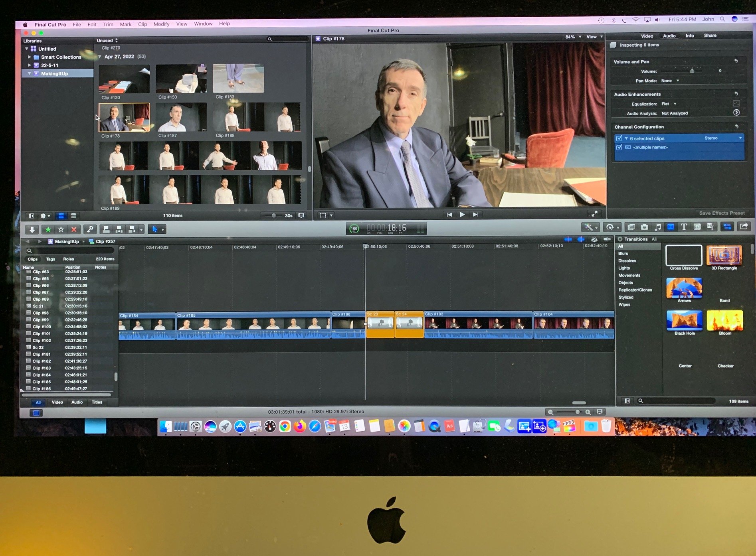This screenshot has height=556, width=756.
Task: Open the Edit menu
Action: (92, 24)
